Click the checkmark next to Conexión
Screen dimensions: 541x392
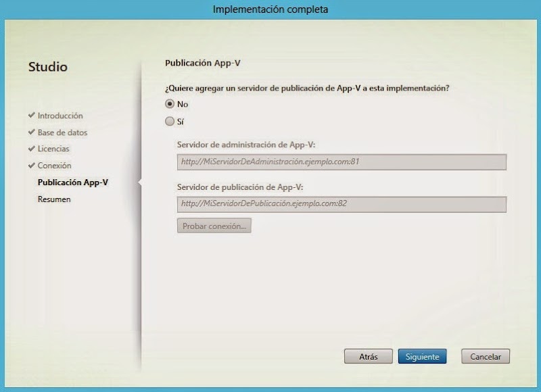[x=32, y=165]
